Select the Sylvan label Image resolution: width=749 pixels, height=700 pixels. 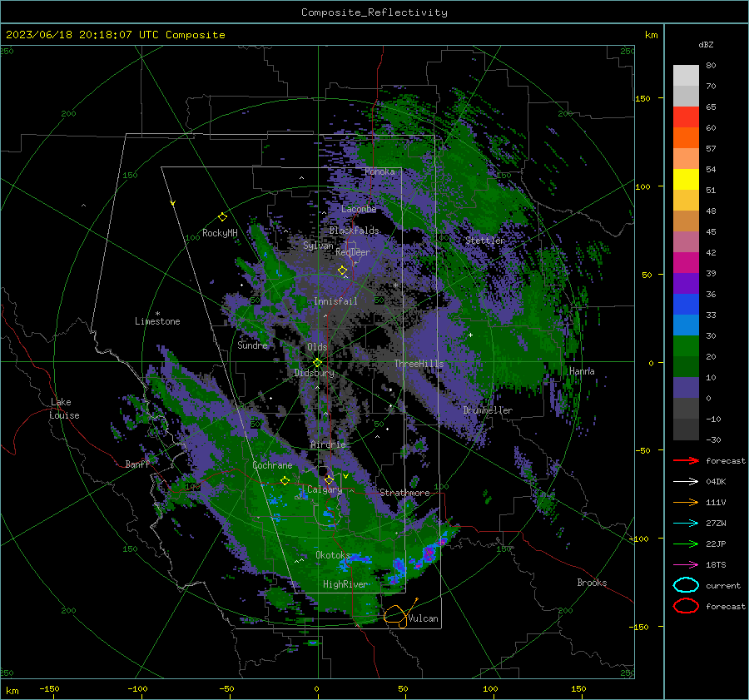click(x=318, y=246)
